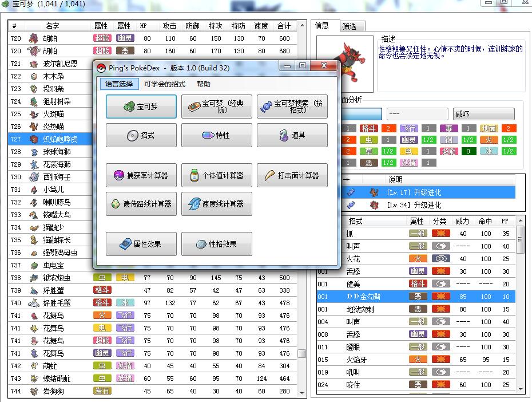Open the 帮助 menu

coord(204,84)
